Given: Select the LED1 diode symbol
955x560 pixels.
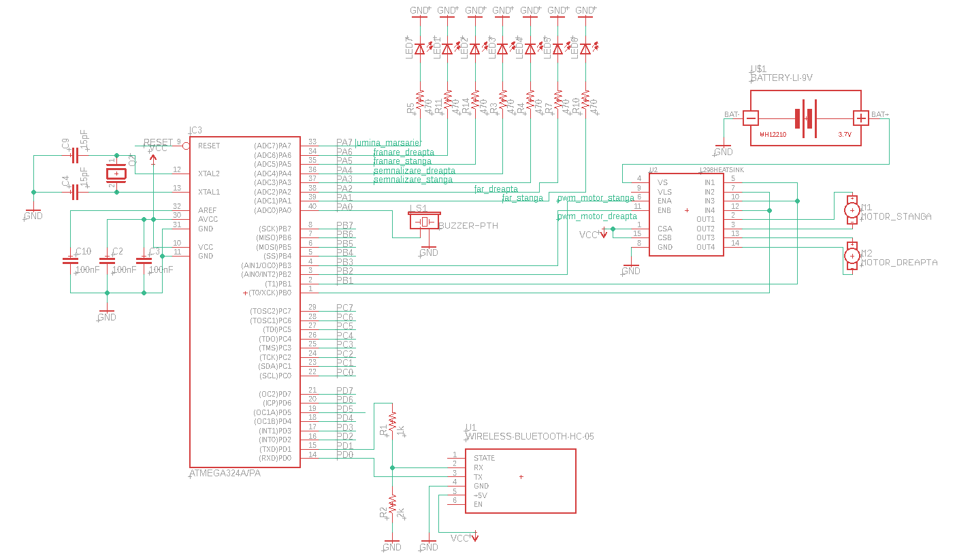Looking at the screenshot, I should [x=447, y=48].
